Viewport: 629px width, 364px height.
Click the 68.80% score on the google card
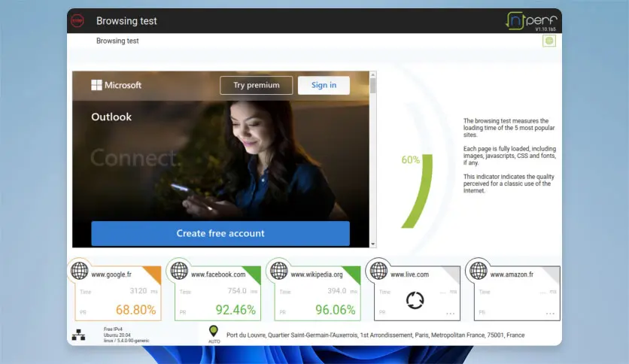coord(135,310)
